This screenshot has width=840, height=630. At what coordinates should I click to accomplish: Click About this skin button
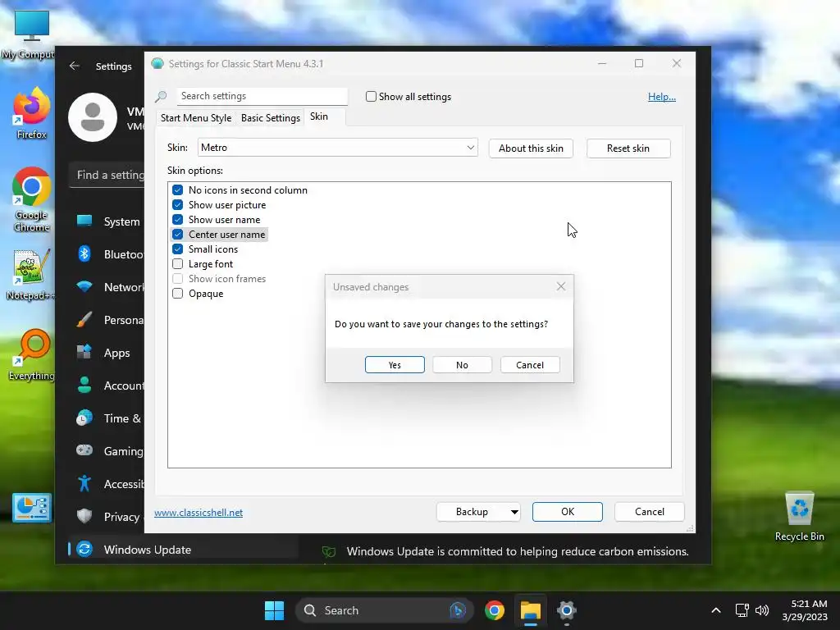(531, 148)
